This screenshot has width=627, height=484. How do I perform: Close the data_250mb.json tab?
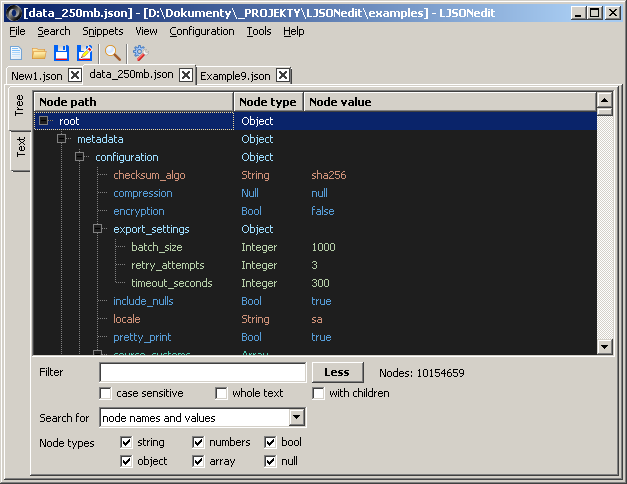[186, 75]
